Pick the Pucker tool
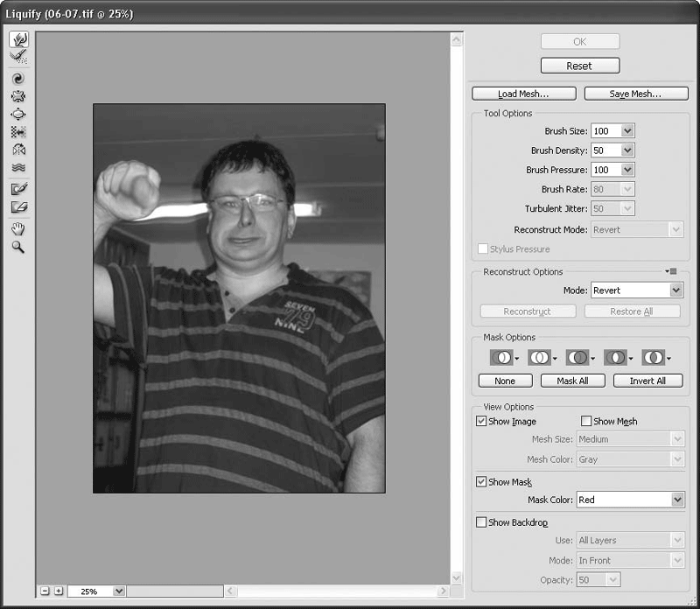 [x=18, y=96]
